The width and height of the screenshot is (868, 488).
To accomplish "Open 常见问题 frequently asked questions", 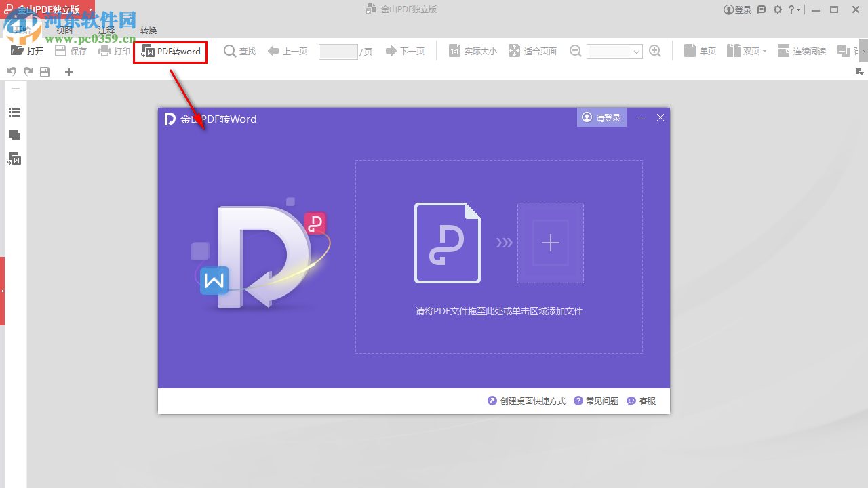I will click(596, 401).
